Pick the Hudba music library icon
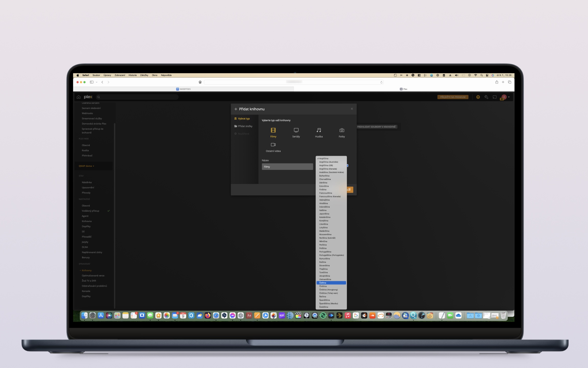This screenshot has height=368, width=588. click(319, 130)
